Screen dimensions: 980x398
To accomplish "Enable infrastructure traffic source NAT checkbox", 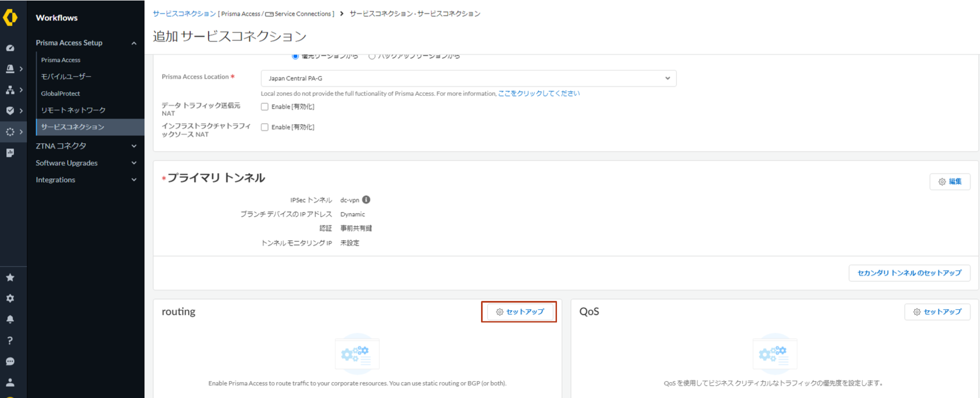I will pos(265,127).
